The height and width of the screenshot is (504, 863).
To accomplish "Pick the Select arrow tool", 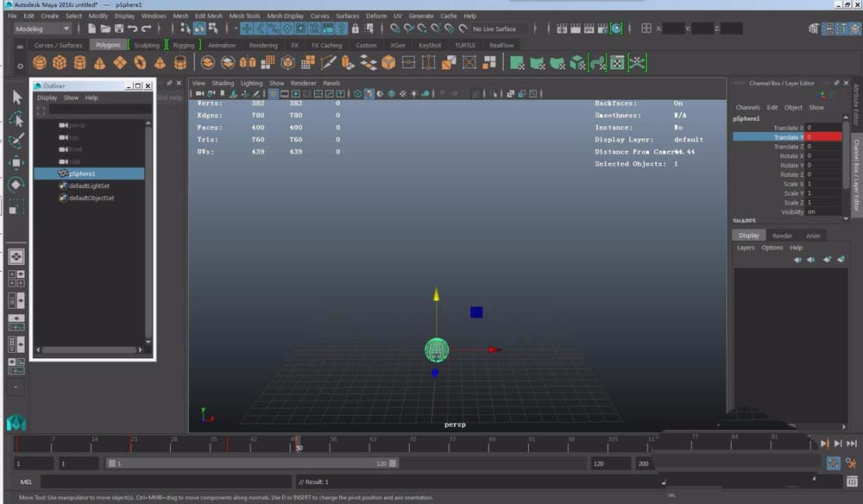I will 16,97.
